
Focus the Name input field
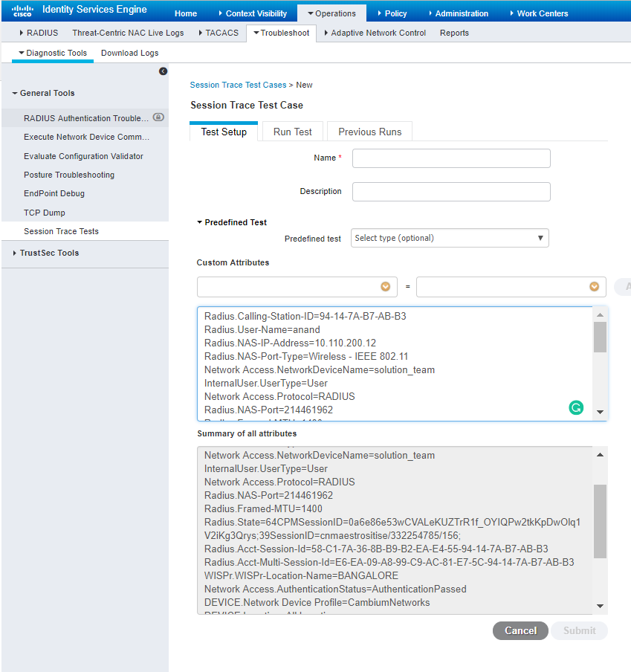pos(451,158)
